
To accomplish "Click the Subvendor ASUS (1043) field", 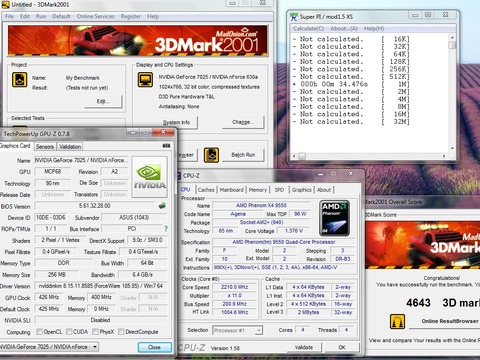I will coord(134,218).
